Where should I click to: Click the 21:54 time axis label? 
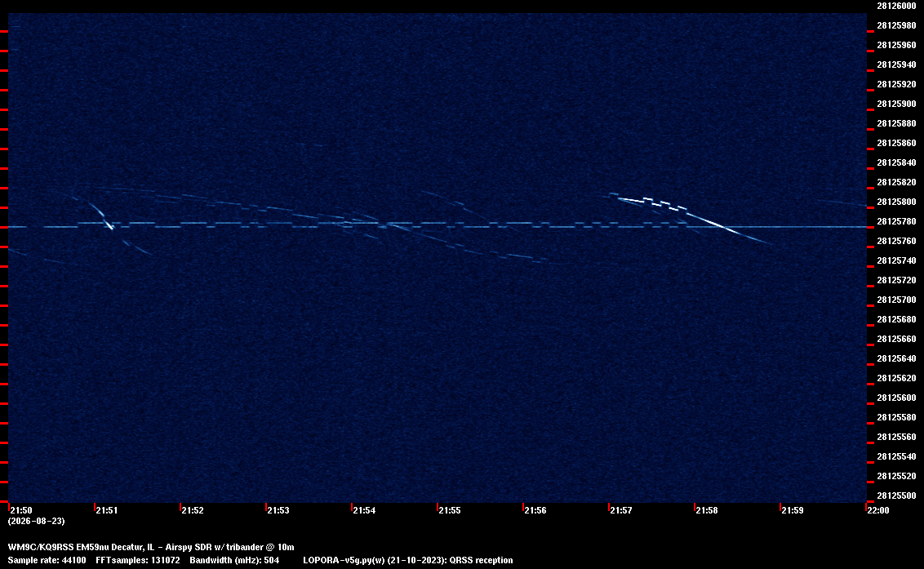[364, 510]
